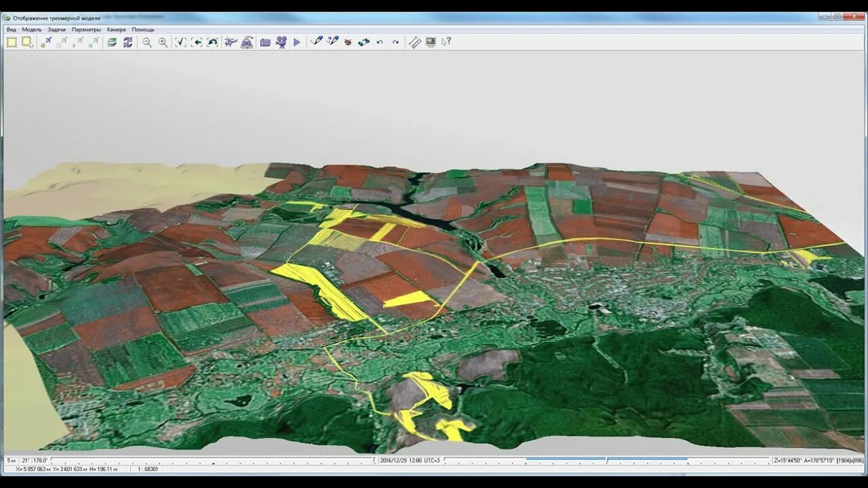The image size is (868, 488).
Task: Click the bracketed rotate arrow view icon
Action: [x=212, y=42]
